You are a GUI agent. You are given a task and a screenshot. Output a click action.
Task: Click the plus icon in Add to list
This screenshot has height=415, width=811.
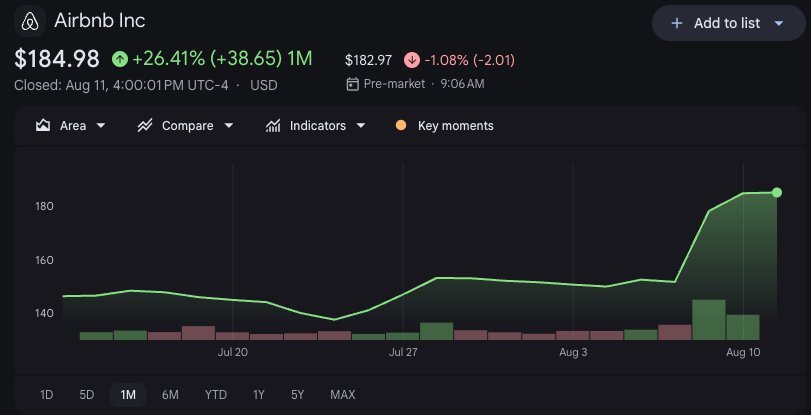click(676, 23)
